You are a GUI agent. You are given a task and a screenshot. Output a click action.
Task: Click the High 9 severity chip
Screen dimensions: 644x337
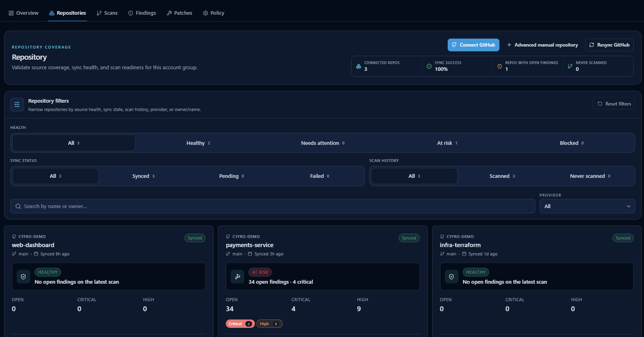pos(270,324)
